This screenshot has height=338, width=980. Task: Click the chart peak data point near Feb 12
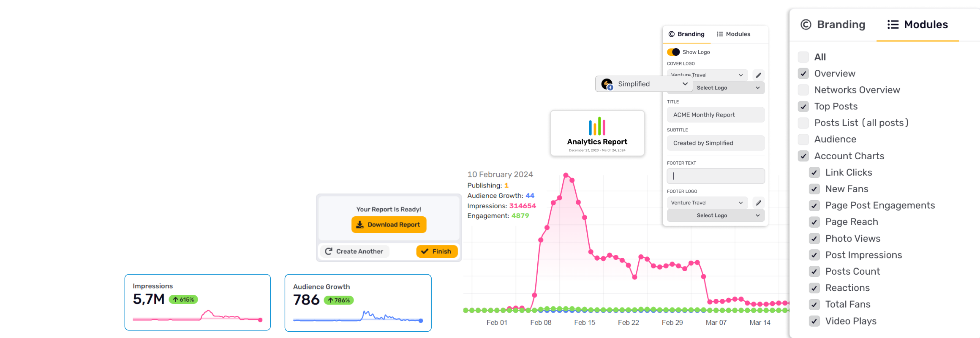click(566, 175)
